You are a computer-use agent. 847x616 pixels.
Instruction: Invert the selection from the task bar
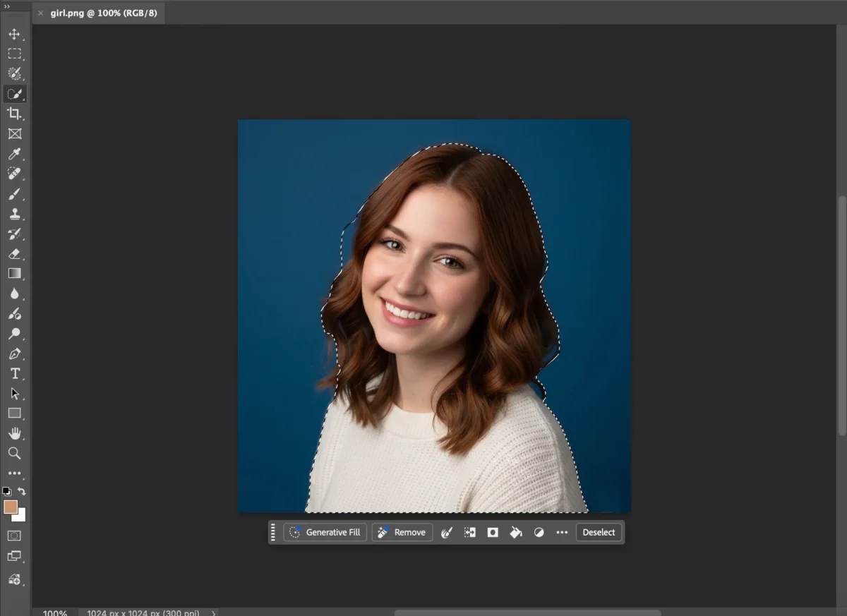(469, 533)
